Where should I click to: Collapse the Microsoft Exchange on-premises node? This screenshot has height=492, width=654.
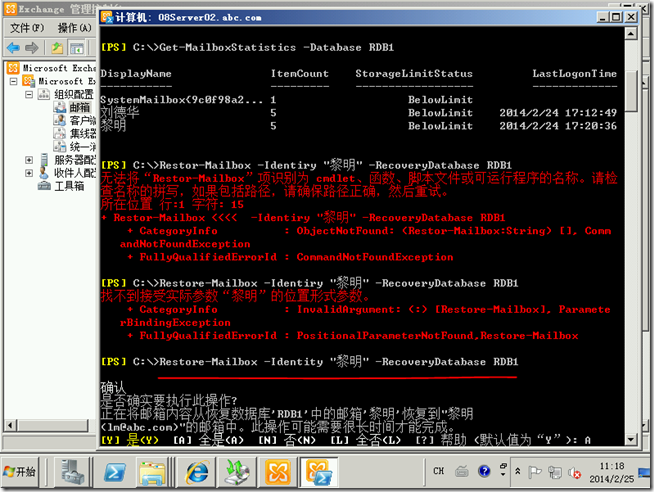pyautogui.click(x=13, y=81)
